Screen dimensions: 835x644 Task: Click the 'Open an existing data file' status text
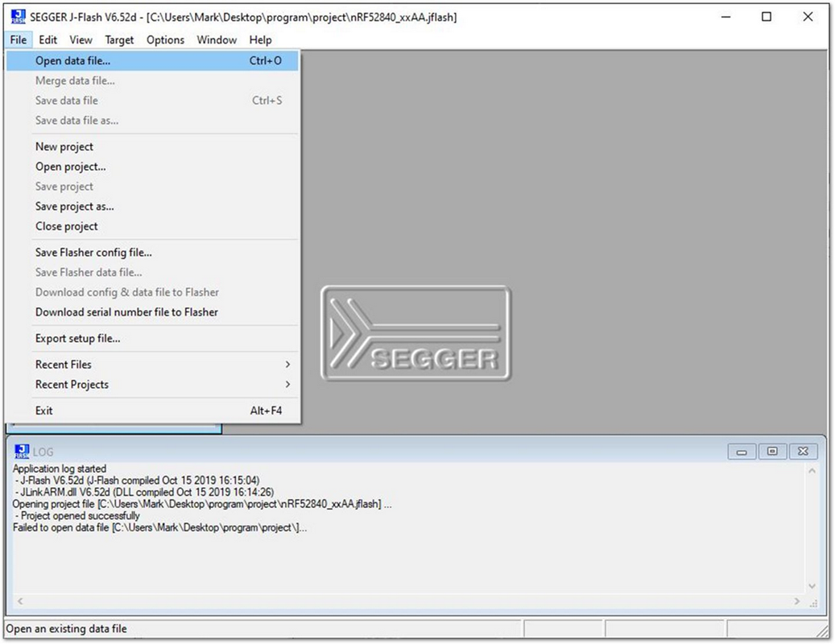click(67, 629)
